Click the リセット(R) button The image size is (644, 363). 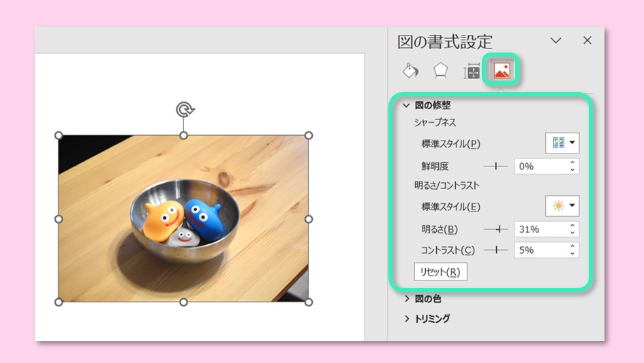(x=440, y=272)
